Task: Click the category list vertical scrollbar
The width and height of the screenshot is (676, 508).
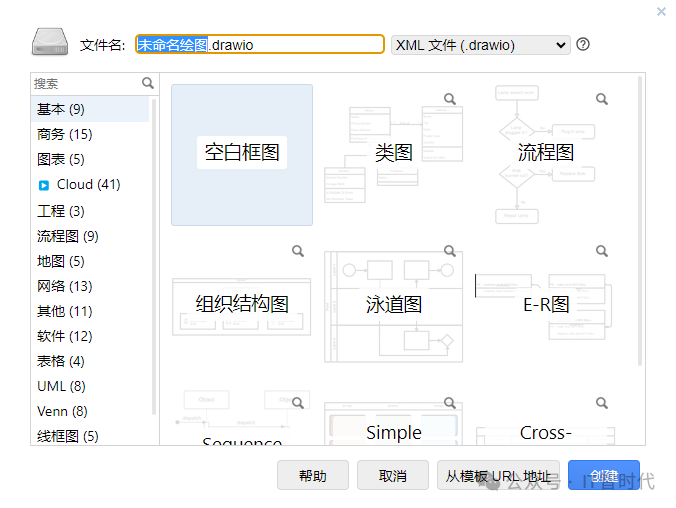Action: pyautogui.click(x=154, y=257)
